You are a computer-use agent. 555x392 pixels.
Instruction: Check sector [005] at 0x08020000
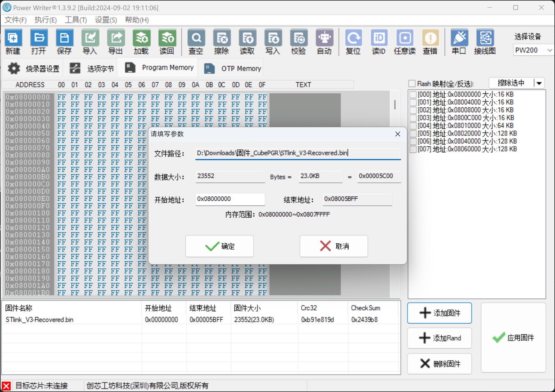tap(413, 134)
